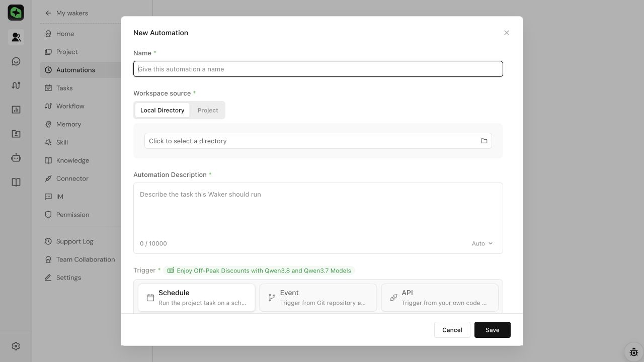Open the gear settings icon at rail bottom

(16, 346)
